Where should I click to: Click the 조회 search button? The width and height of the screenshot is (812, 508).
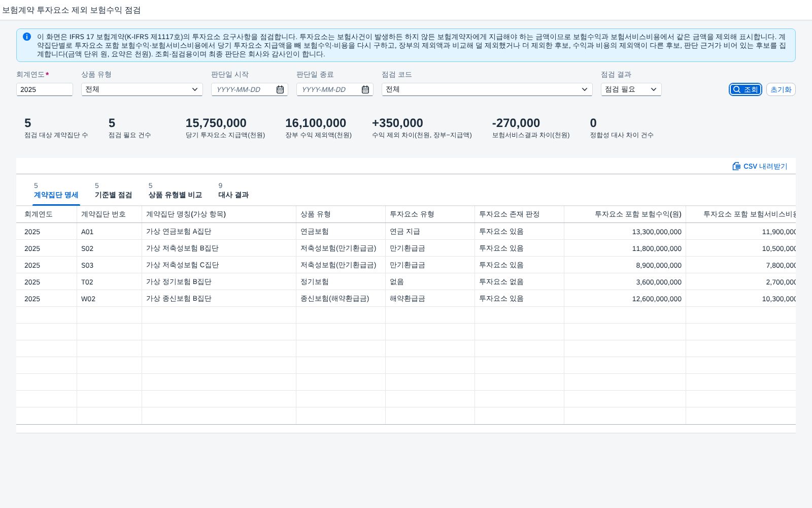click(746, 89)
